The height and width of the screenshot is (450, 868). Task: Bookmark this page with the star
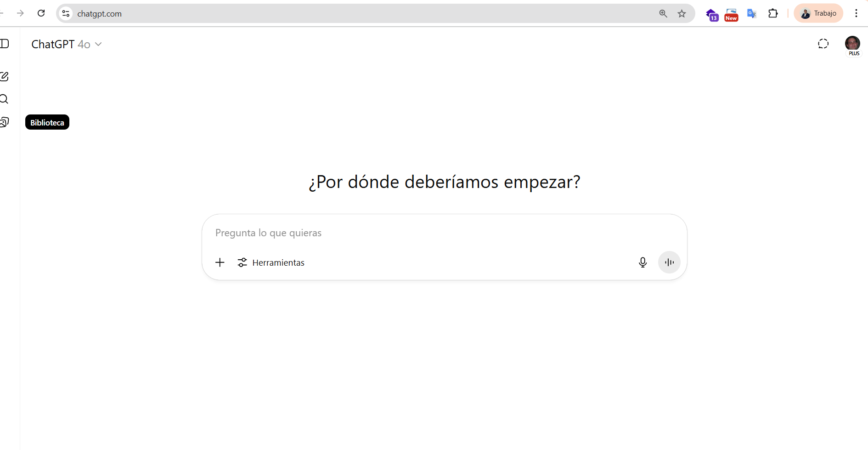tap(682, 13)
